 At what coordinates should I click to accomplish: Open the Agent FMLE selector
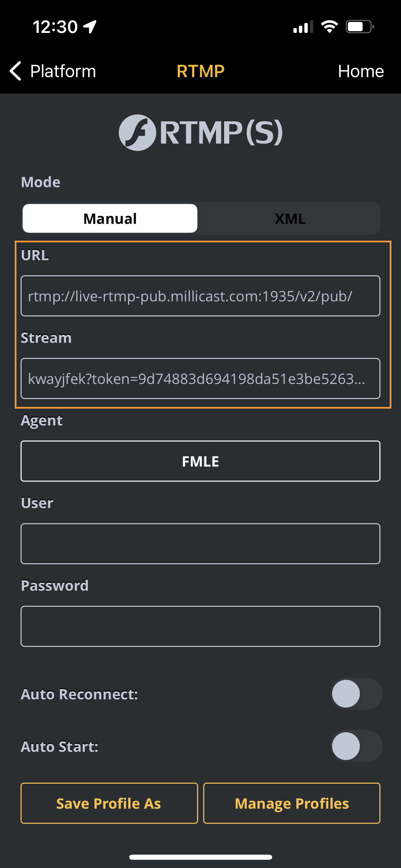click(x=200, y=461)
